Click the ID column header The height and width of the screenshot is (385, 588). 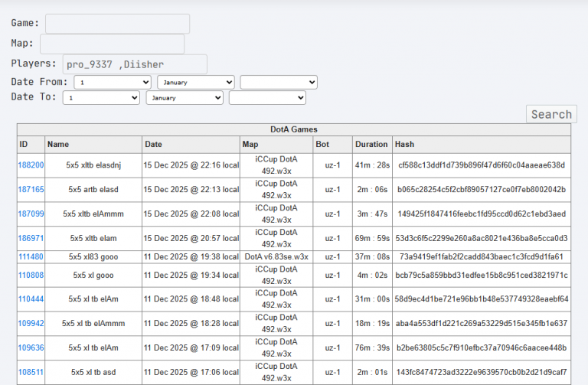31,145
